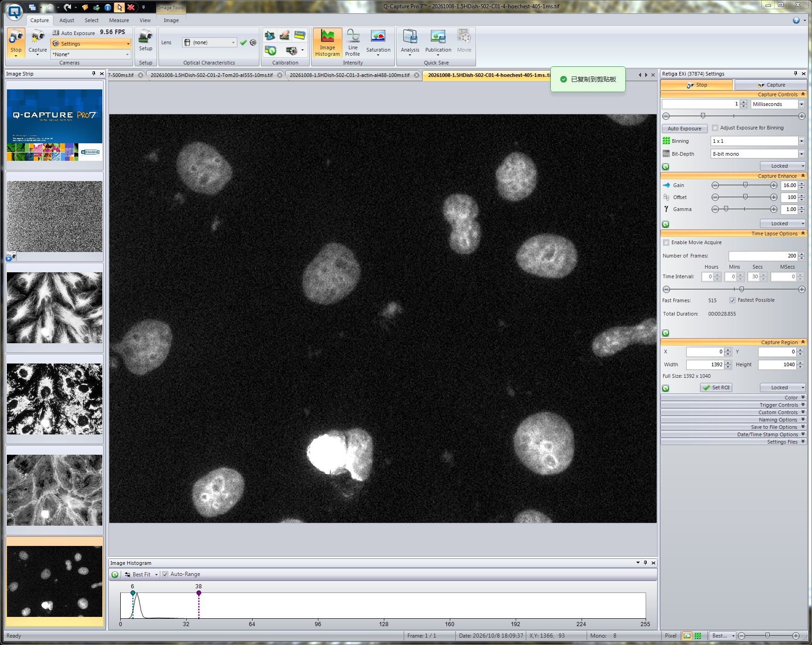Expand the Naming Options section
Viewport: 812px width, 645px height.
[x=733, y=420]
